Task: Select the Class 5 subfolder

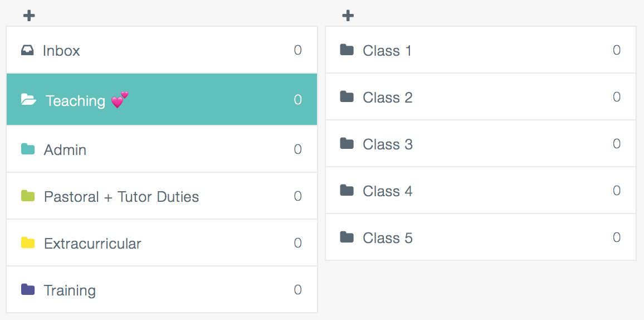Action: click(x=481, y=237)
